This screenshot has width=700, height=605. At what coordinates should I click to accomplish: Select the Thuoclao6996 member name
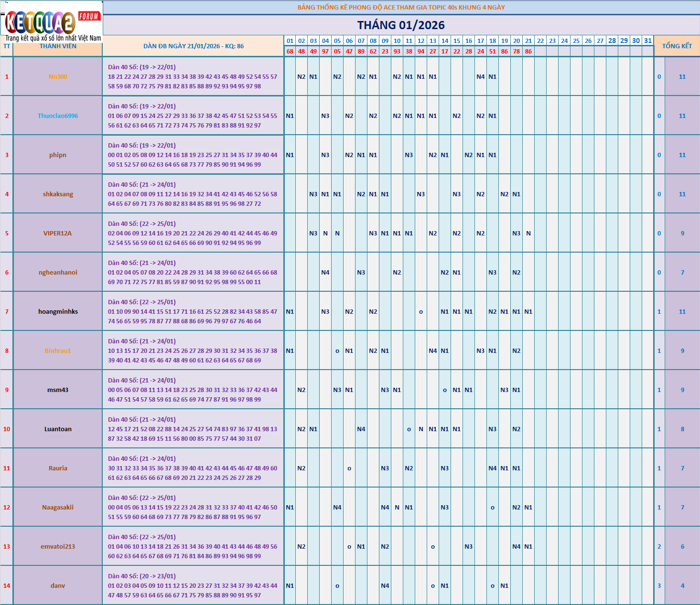pos(58,116)
